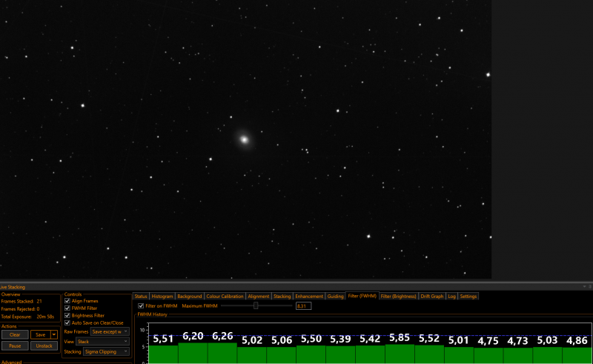
Task: Disable the FWHM Filter checkbox
Action: 67,308
